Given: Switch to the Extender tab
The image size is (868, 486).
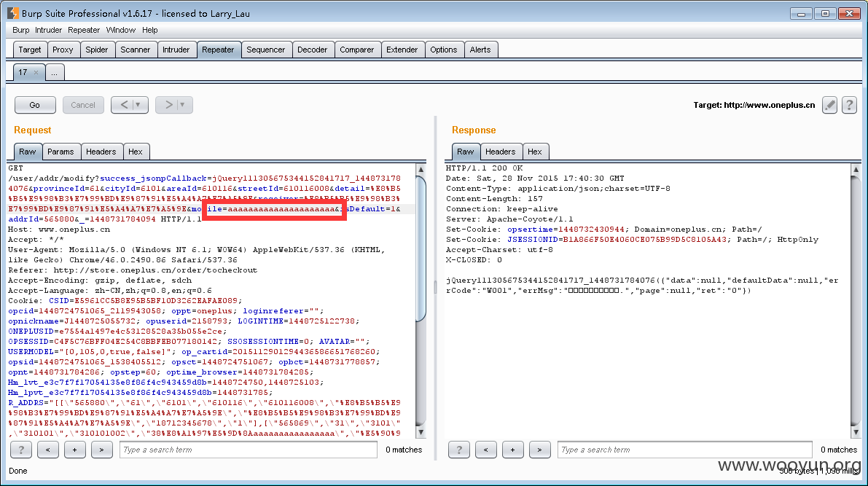Looking at the screenshot, I should [x=402, y=50].
